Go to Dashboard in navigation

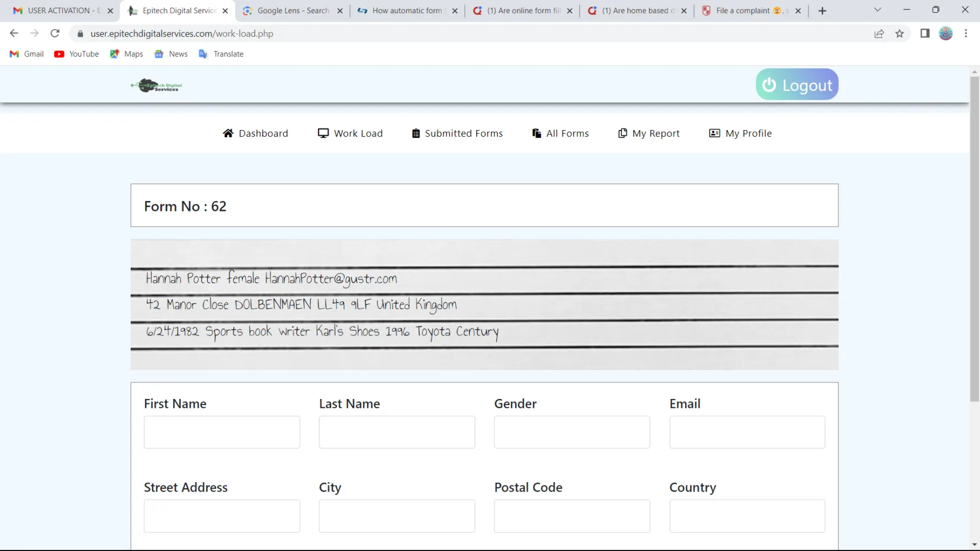(x=255, y=133)
